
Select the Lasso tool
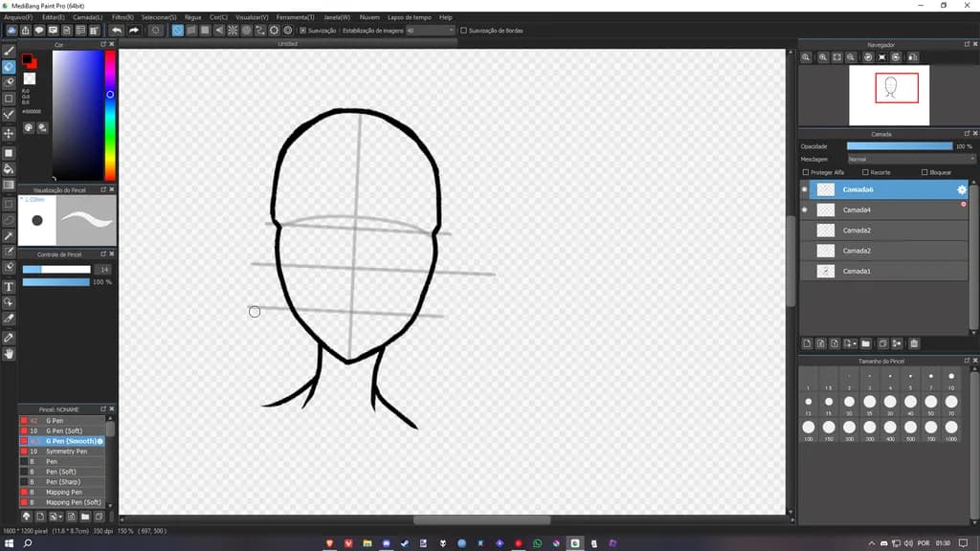(x=9, y=220)
